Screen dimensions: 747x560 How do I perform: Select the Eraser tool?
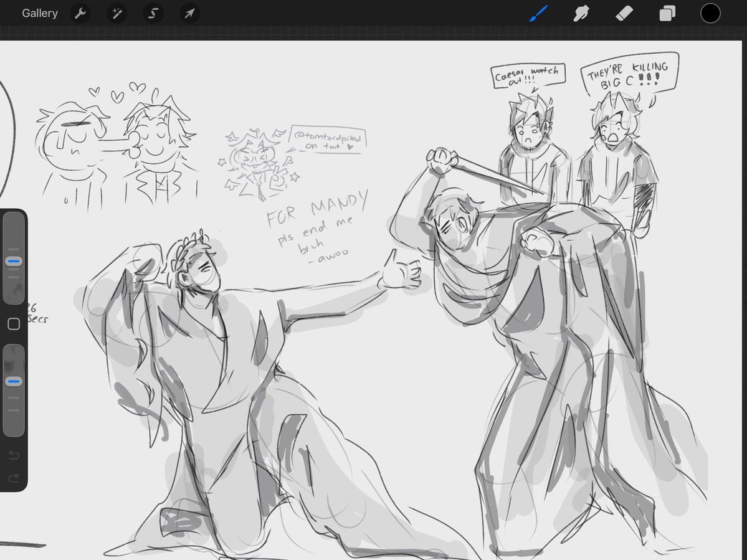(x=624, y=13)
